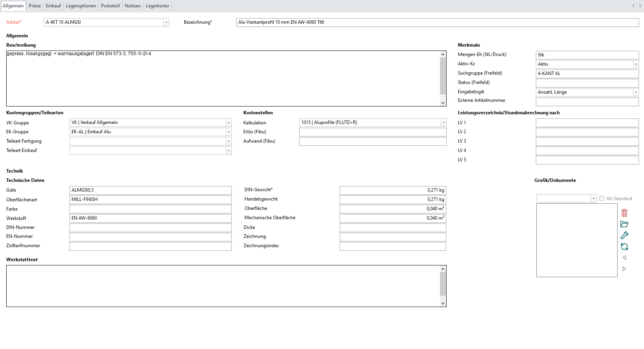Open the Lageroptionen tab
The width and height of the screenshot is (644, 349).
coord(81,6)
